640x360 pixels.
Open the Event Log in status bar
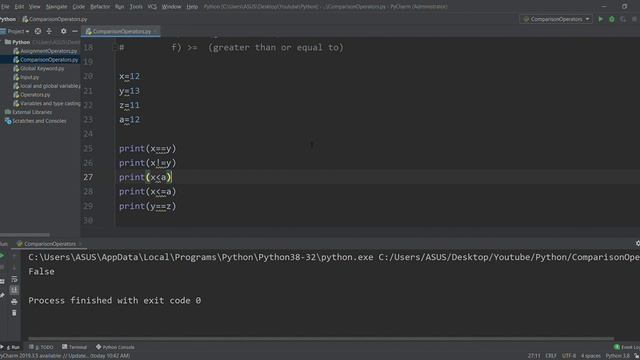pyautogui.click(x=627, y=347)
